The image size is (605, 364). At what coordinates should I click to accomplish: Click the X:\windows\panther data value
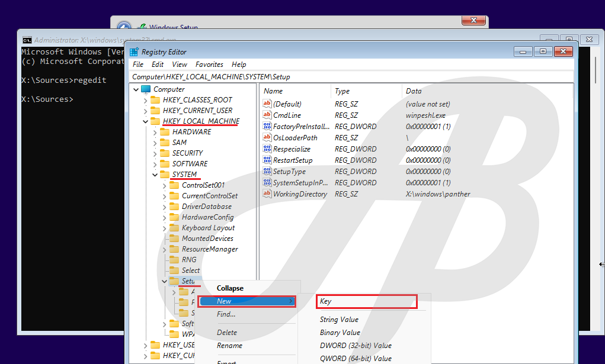[438, 194]
